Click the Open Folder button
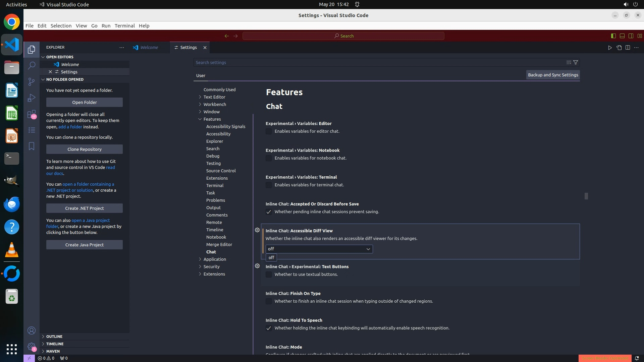 click(x=85, y=102)
